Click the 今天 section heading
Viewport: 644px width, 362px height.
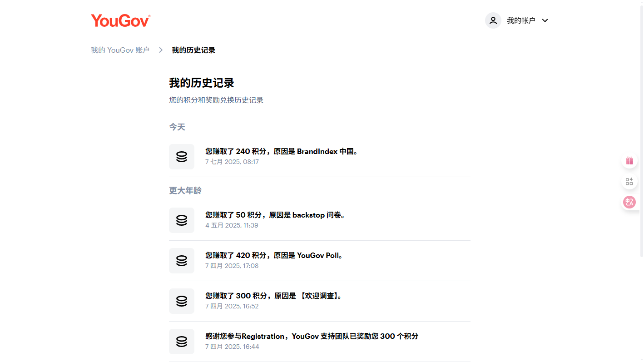pyautogui.click(x=177, y=127)
